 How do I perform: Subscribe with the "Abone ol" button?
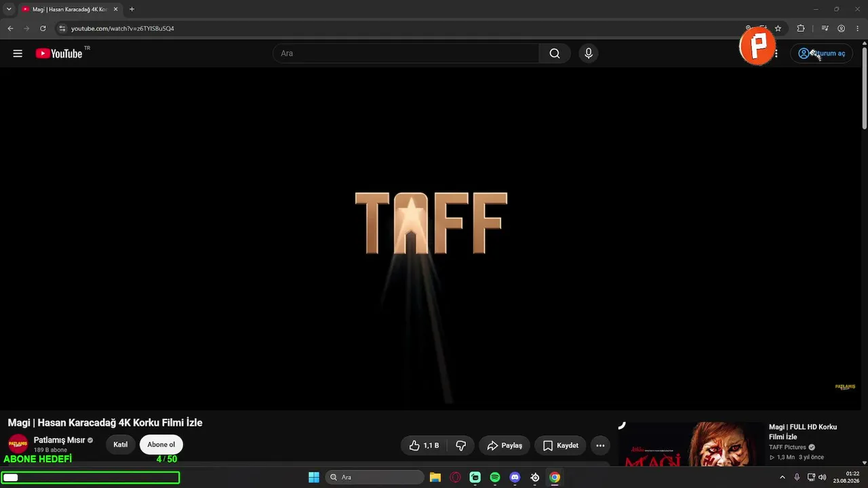pos(161,445)
